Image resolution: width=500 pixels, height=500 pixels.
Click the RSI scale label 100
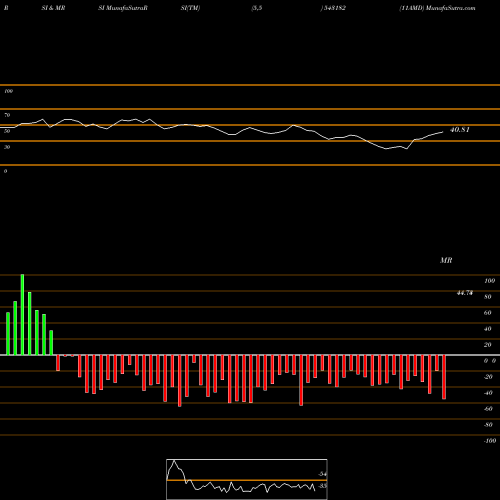click(8, 91)
